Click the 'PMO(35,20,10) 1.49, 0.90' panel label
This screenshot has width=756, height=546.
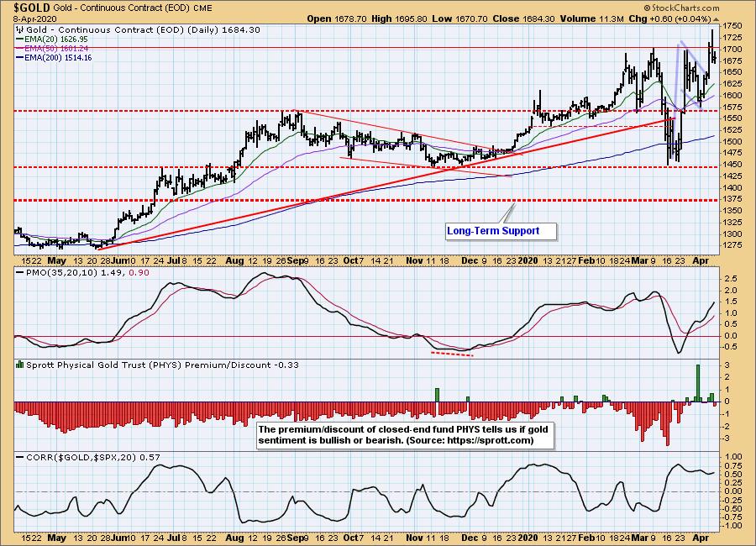87,272
